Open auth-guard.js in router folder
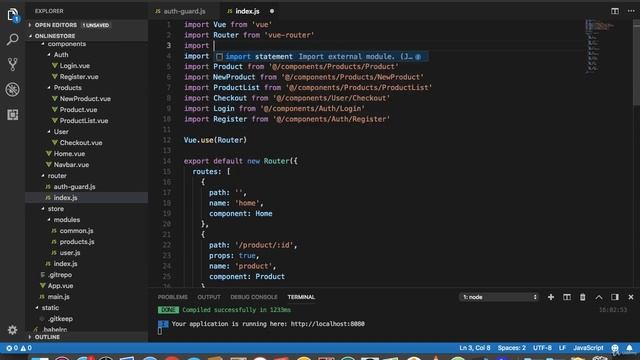Image resolution: width=640 pixels, height=360 pixels. tap(74, 187)
